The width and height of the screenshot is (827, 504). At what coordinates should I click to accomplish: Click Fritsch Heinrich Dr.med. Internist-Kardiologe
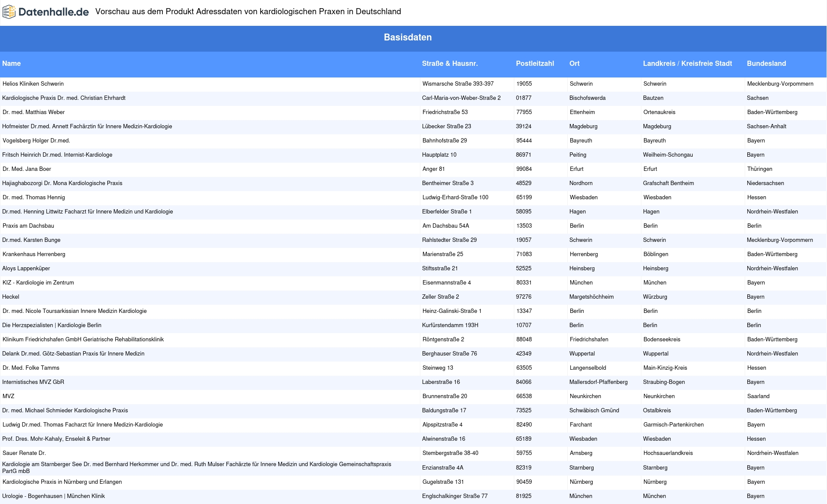[x=57, y=155]
